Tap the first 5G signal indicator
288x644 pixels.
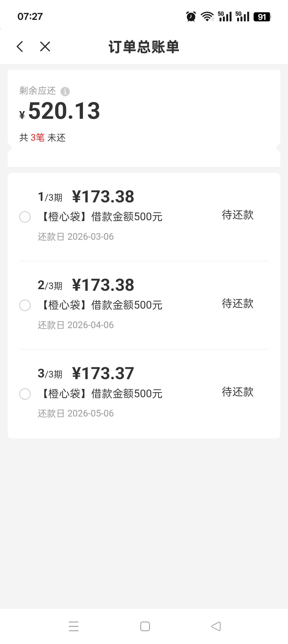coord(225,17)
